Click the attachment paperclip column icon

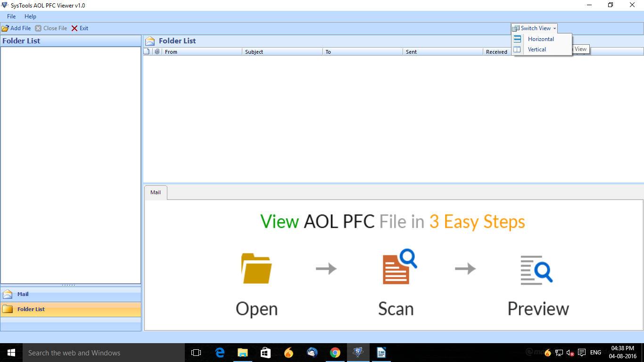click(x=157, y=52)
